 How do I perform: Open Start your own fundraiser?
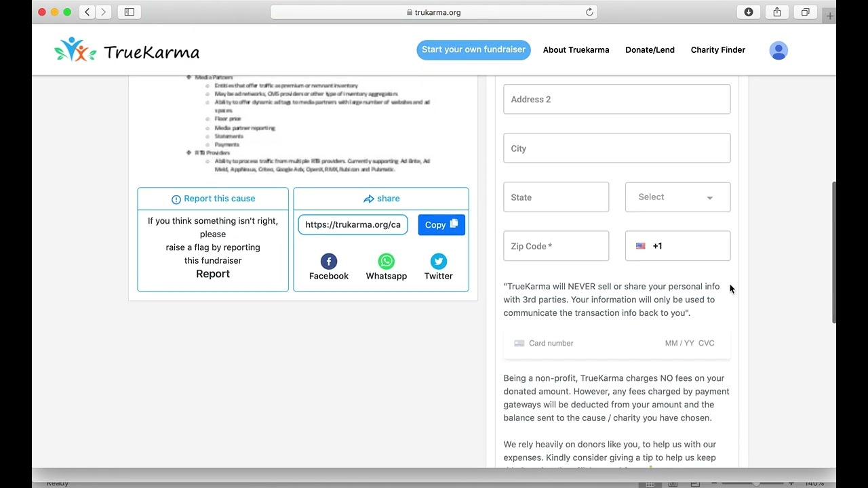click(473, 49)
